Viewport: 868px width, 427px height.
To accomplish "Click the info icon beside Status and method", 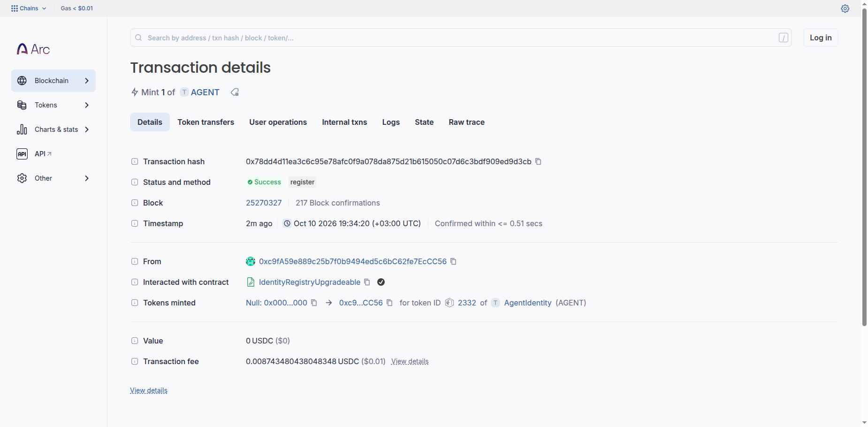I will pos(135,182).
